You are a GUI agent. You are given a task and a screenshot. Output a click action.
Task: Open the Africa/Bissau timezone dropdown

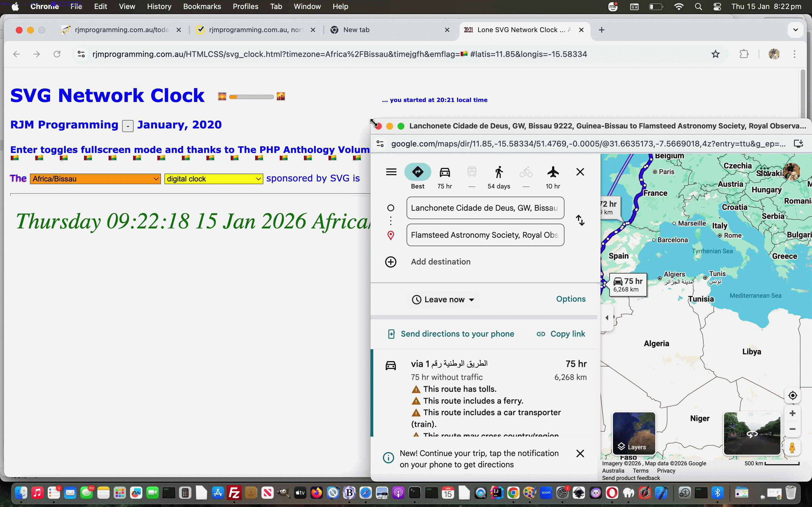95,179
